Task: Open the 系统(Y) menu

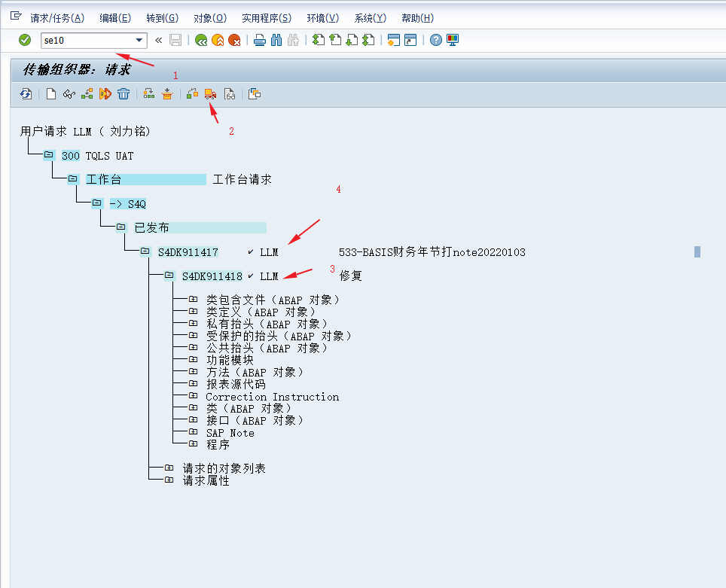Action: [370, 18]
